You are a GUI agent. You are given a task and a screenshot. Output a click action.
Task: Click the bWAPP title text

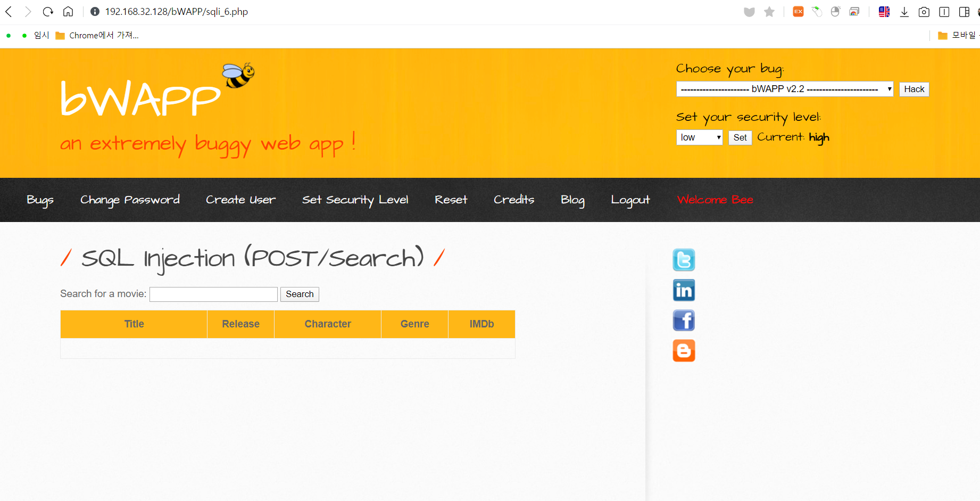click(140, 98)
